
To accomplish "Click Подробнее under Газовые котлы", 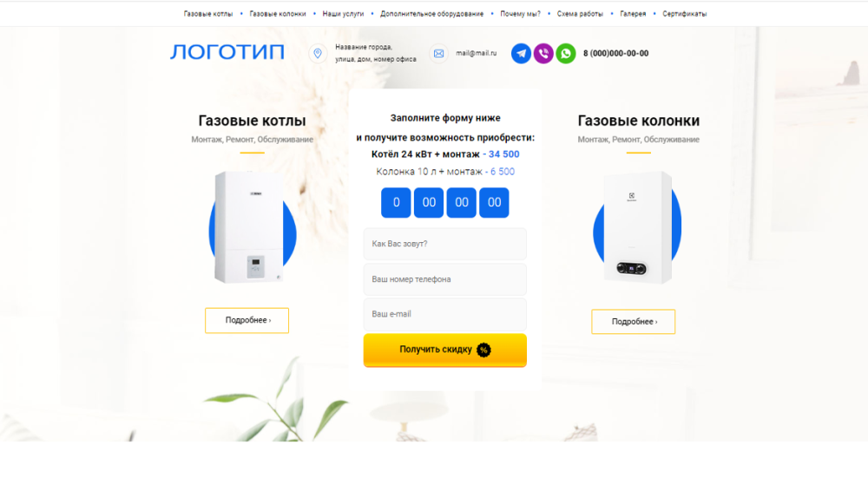I will pos(247,320).
